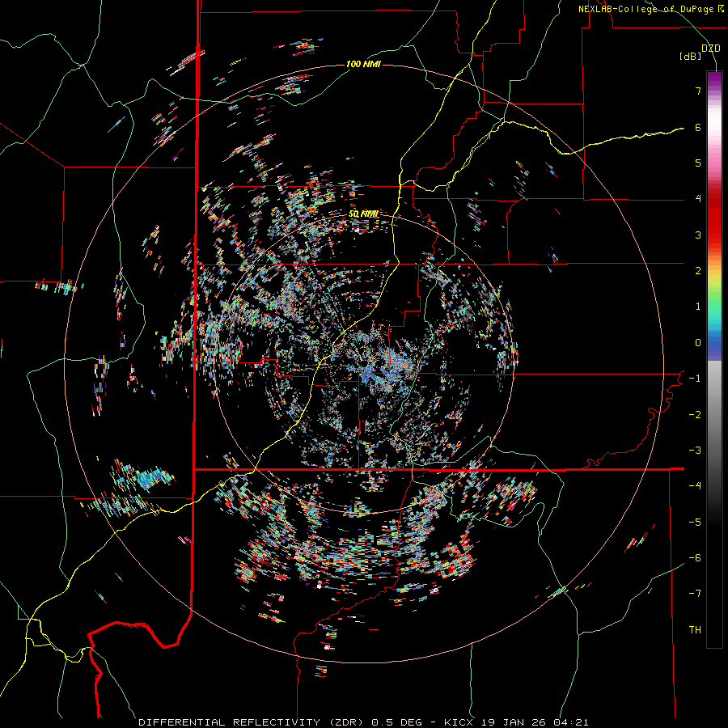Click the "4" value on the color scale
Viewport: 728px width, 728px height.
698,199
